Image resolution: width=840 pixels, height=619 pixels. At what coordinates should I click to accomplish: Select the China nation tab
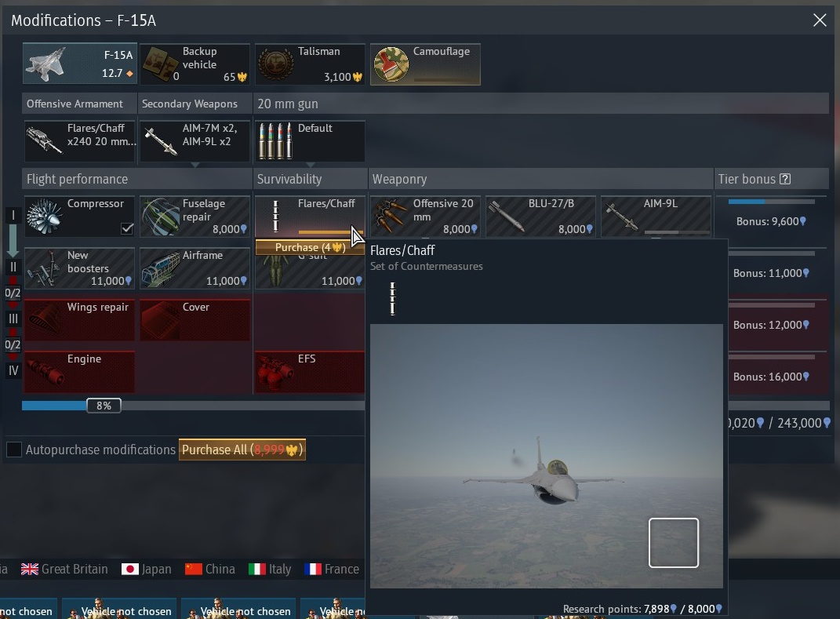(x=210, y=569)
